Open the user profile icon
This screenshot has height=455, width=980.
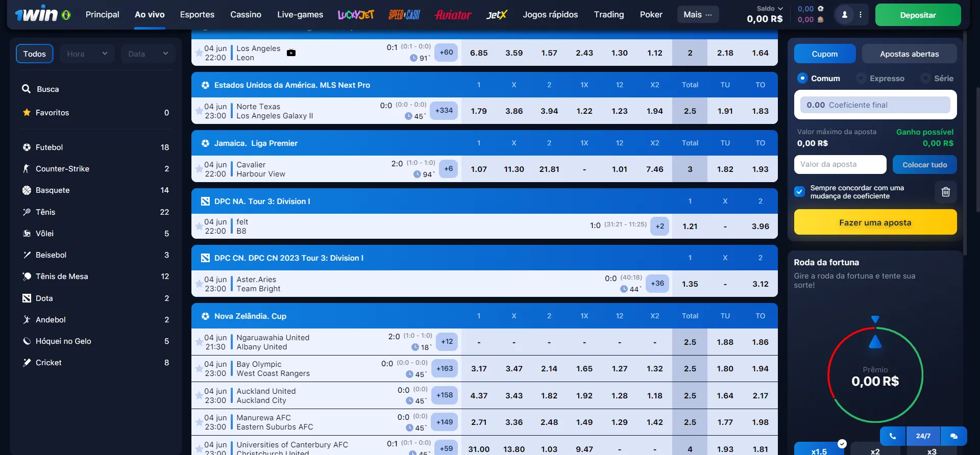coord(845,15)
